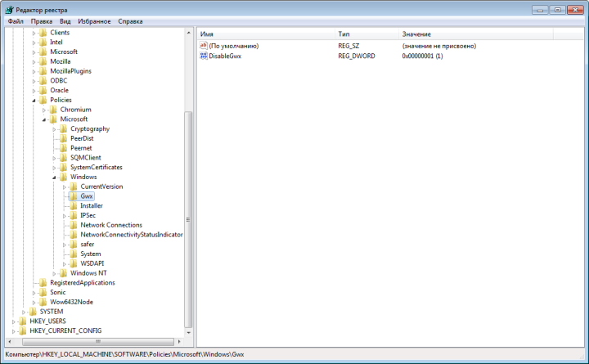Click the MozillaPlugins folder icon

(x=43, y=71)
